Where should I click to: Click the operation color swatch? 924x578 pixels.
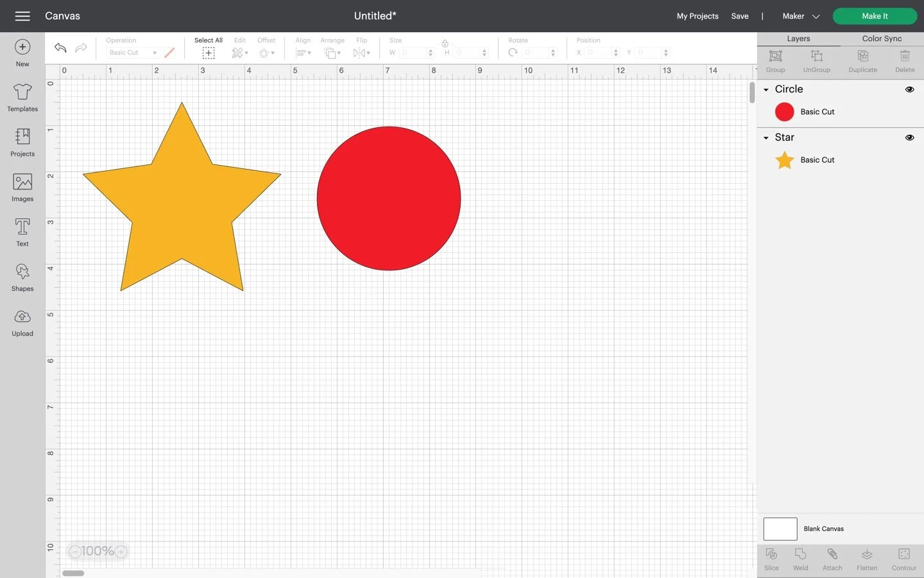169,53
